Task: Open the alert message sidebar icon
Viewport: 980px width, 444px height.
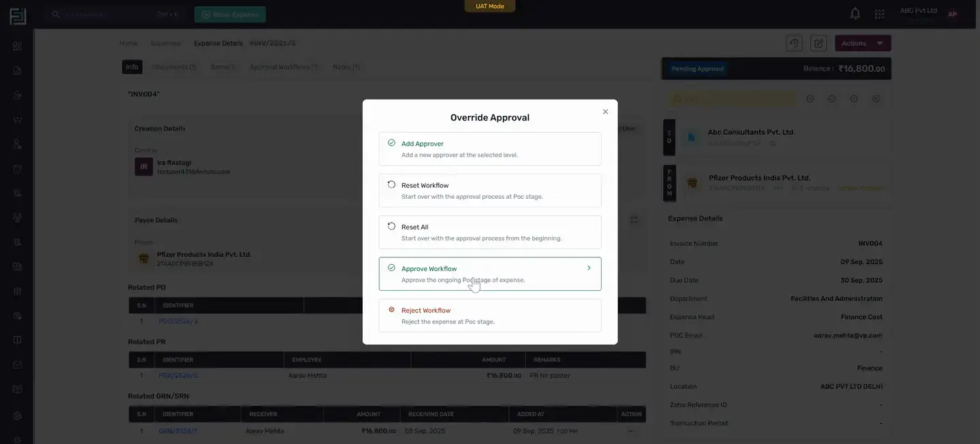Action: pyautogui.click(x=17, y=315)
